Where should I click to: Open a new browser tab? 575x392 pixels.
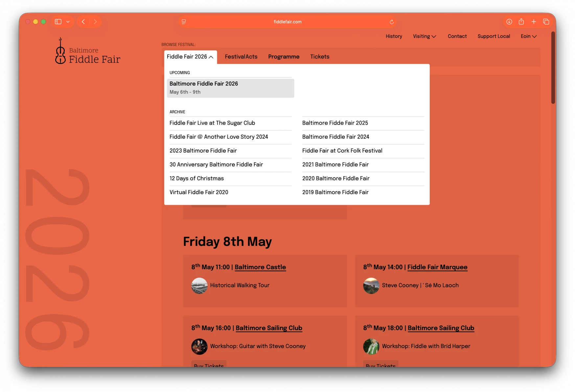534,22
